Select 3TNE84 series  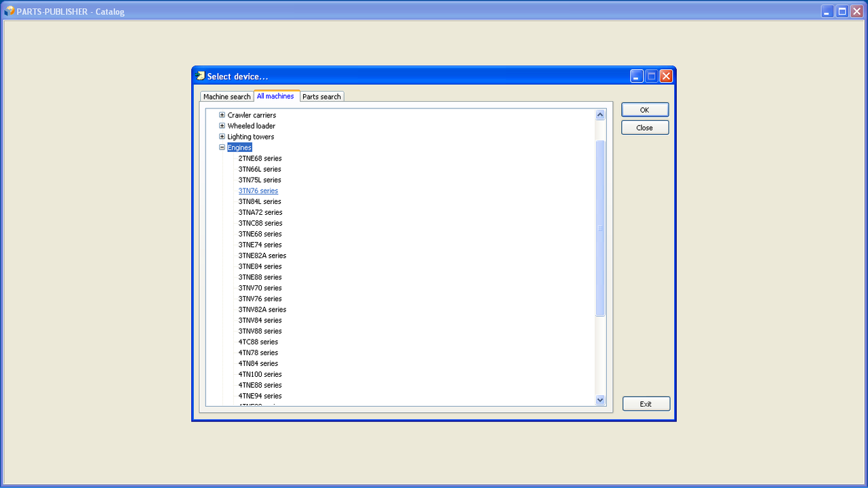pyautogui.click(x=260, y=267)
